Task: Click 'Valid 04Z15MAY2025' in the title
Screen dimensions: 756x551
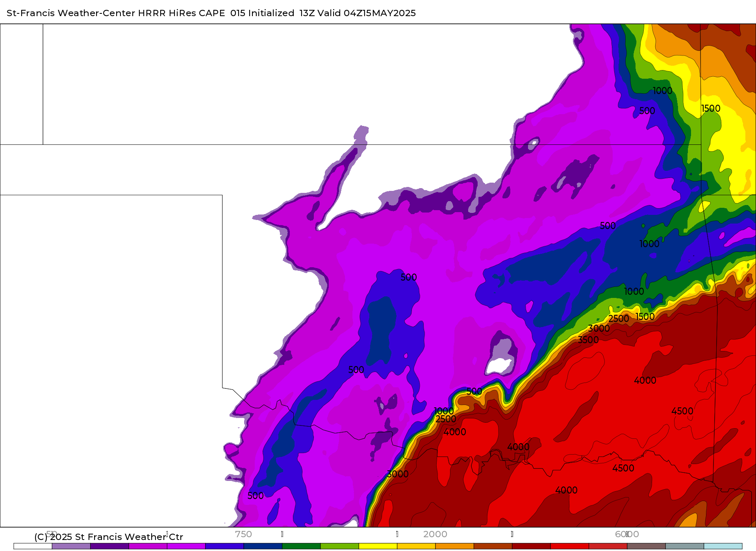Action: pos(367,13)
